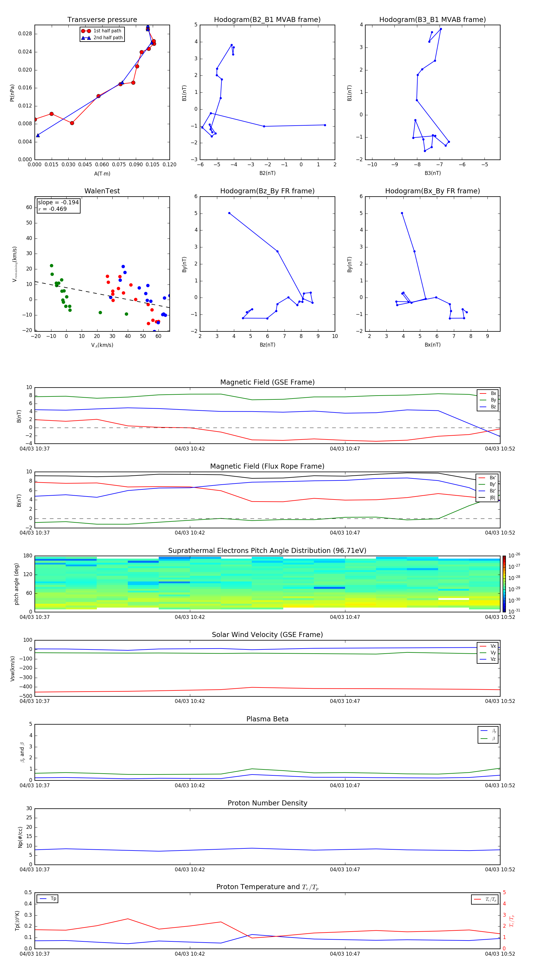535x980 pixels.
Task: Click the "Hodogram(B3_B1 MVAB frame)" title
Action: pos(432,20)
